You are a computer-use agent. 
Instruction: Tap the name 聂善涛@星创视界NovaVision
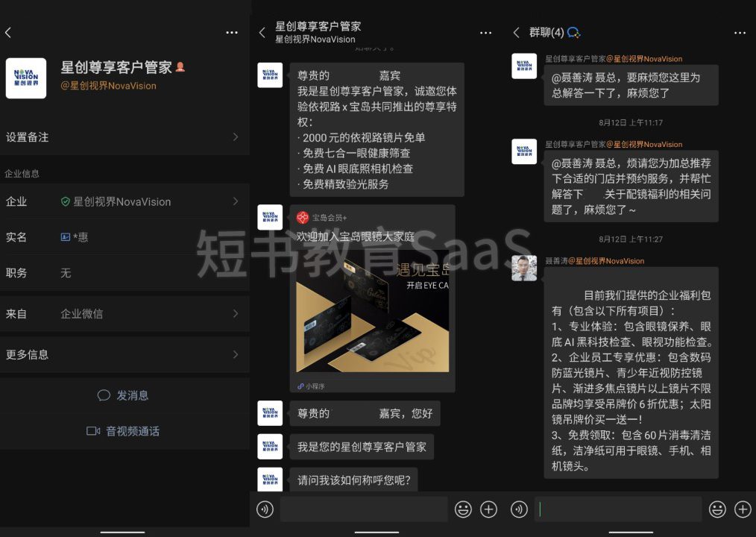point(594,261)
